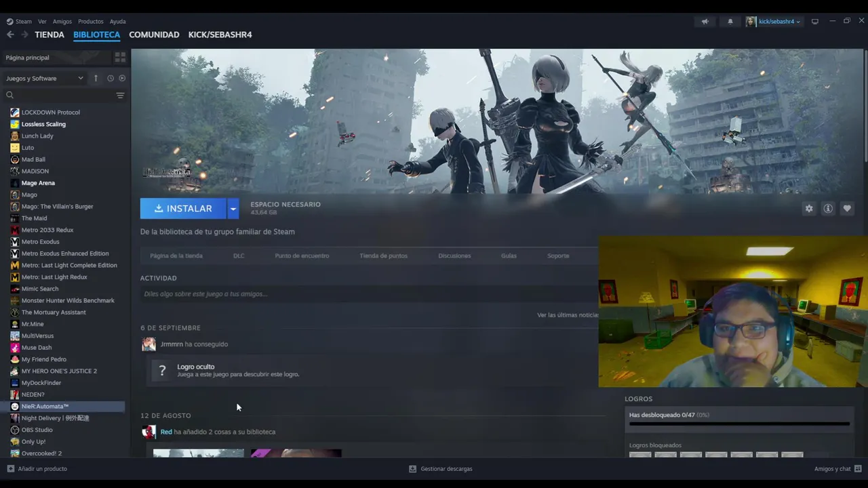Open Soporte link
868x488 pixels.
(x=558, y=256)
